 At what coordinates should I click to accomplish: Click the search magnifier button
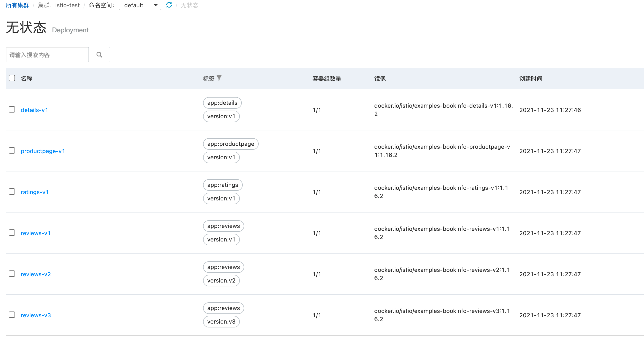pyautogui.click(x=99, y=55)
